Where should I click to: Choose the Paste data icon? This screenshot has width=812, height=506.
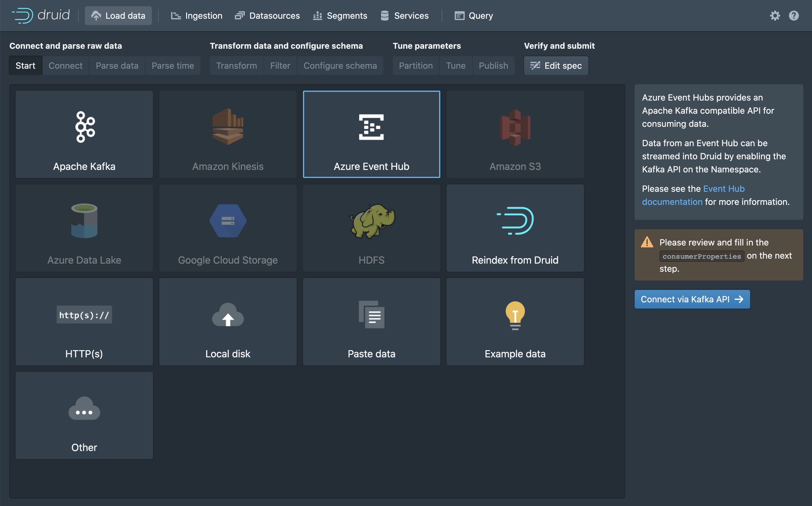click(371, 315)
